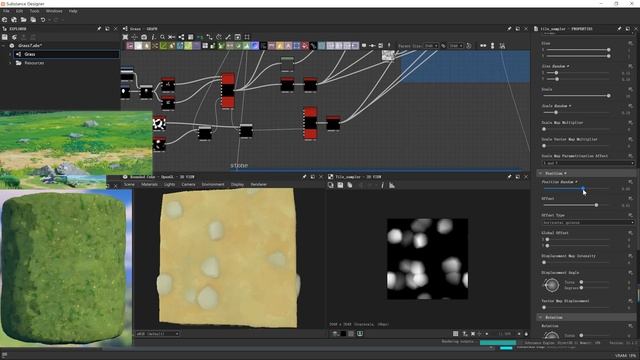This screenshot has height=360, width=640.
Task: Adjust the Scale Random slider
Action: pyautogui.click(x=576, y=112)
